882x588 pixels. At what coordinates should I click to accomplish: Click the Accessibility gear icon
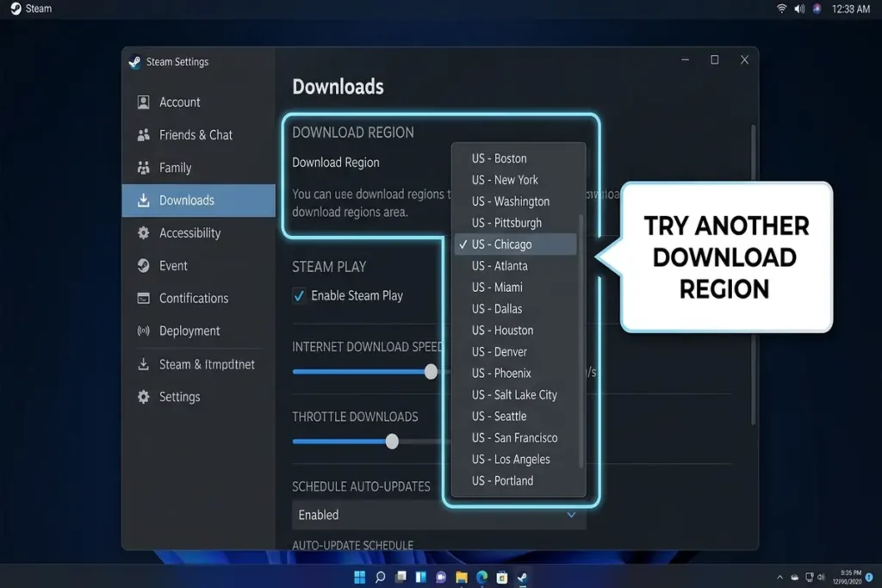point(144,232)
